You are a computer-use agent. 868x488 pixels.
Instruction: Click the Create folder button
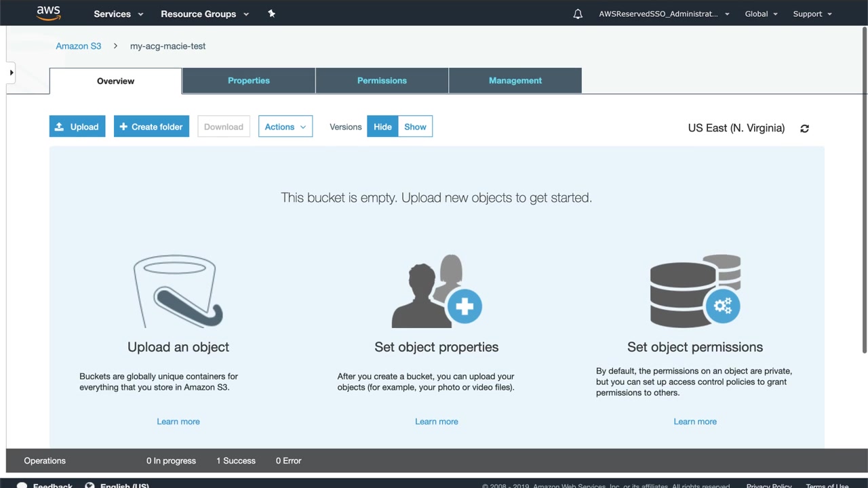(151, 127)
